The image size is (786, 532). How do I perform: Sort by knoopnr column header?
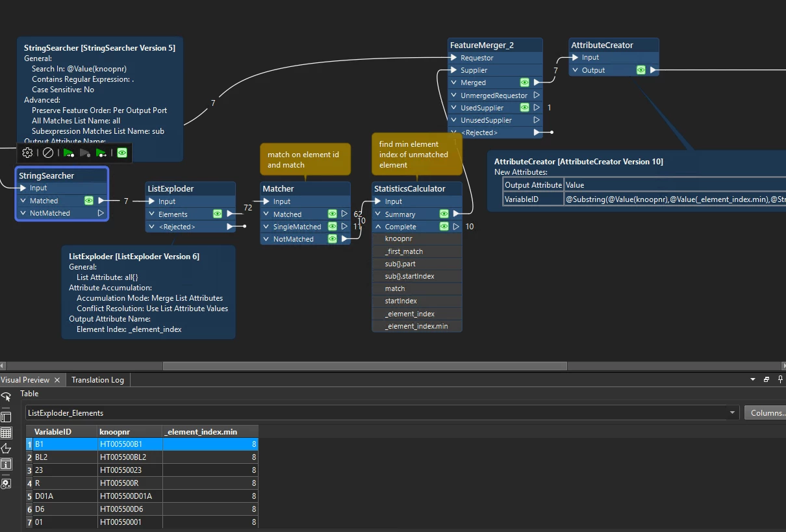pyautogui.click(x=129, y=431)
